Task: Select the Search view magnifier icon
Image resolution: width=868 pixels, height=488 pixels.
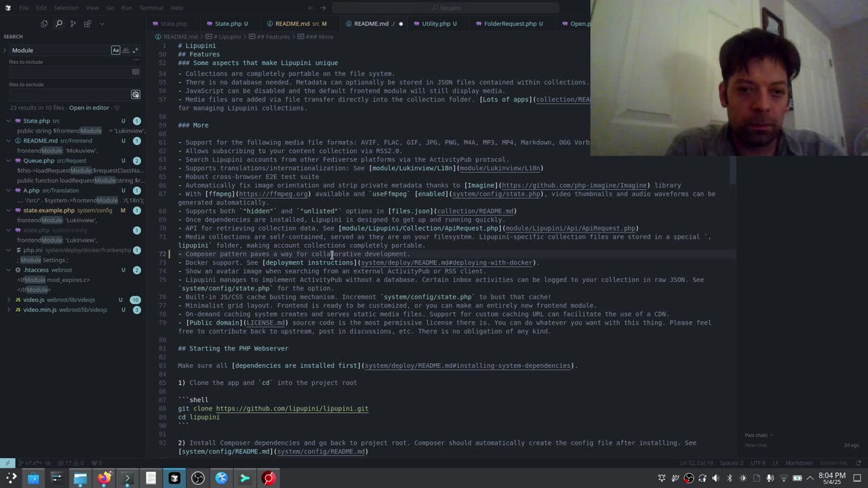Action: click(x=58, y=24)
